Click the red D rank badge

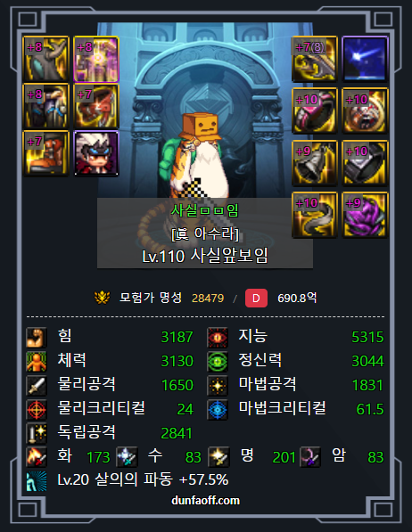pyautogui.click(x=256, y=299)
